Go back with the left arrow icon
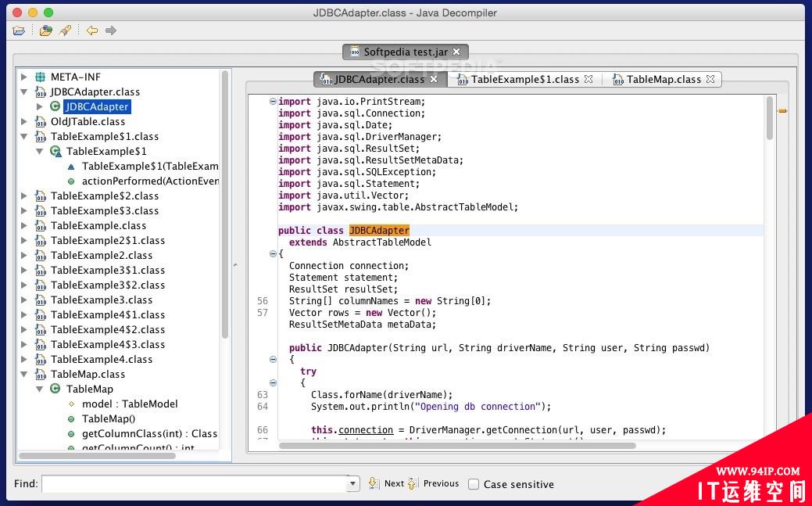The width and height of the screenshot is (812, 506). coord(92,31)
